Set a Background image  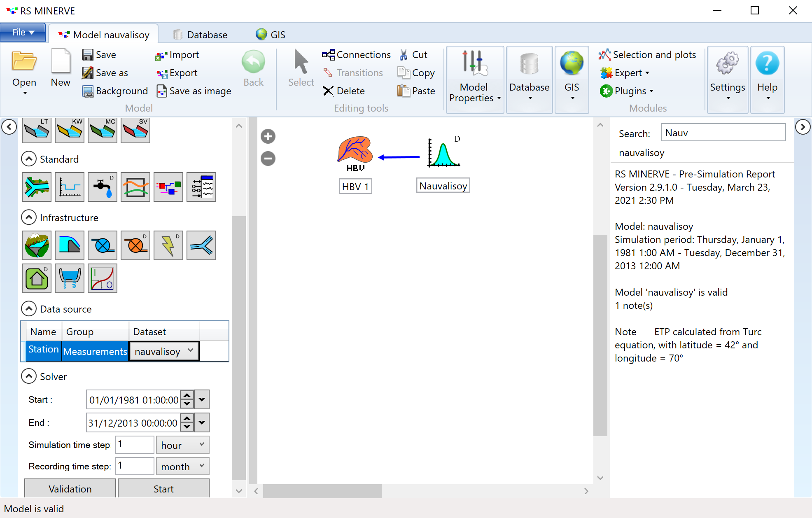pos(115,91)
